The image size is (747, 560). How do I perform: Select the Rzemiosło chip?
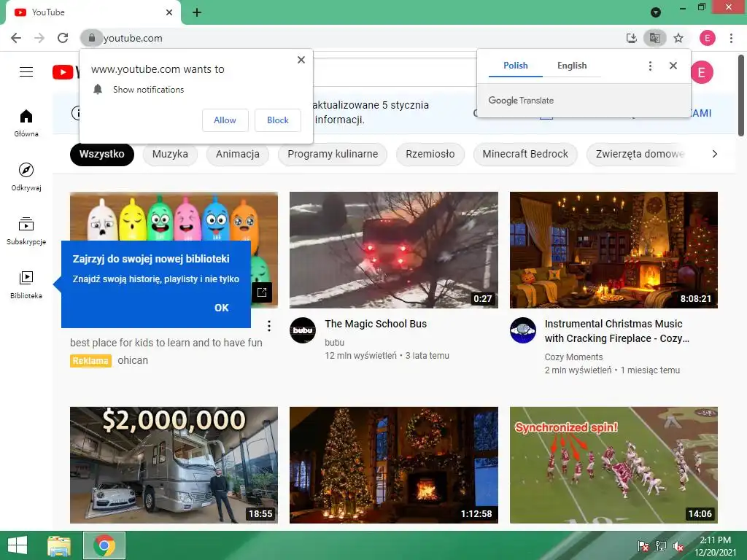point(430,155)
